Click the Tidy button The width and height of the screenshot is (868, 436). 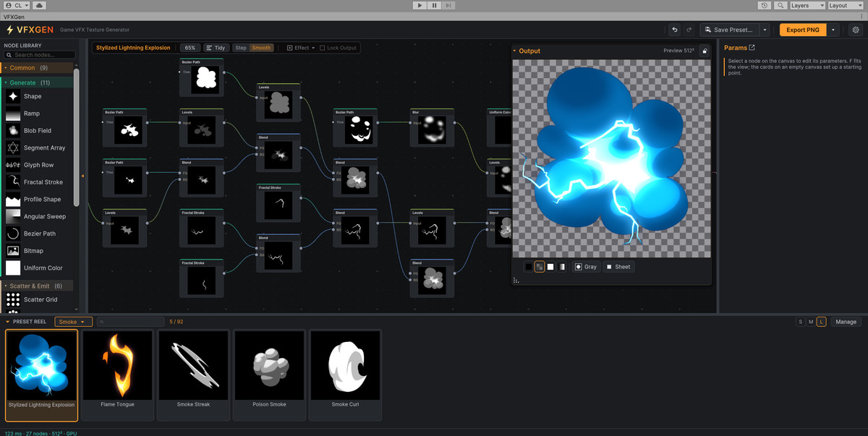tap(216, 48)
